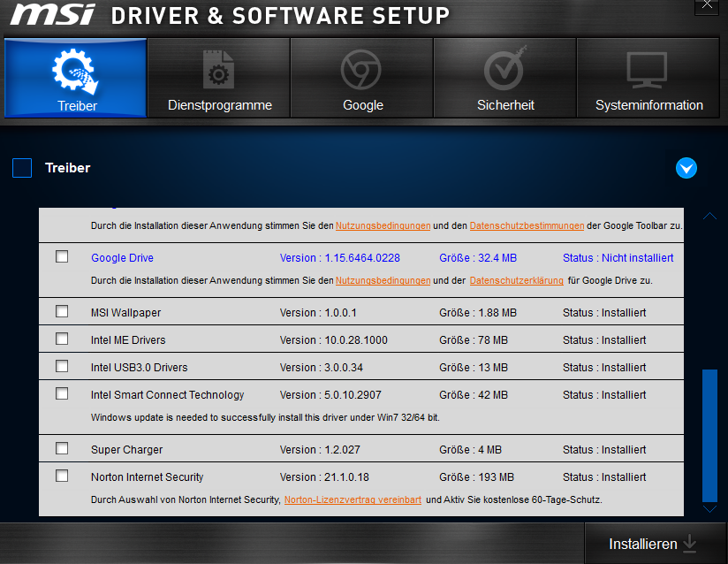
Task: Check the Google Drive checkbox
Action: coord(62,256)
